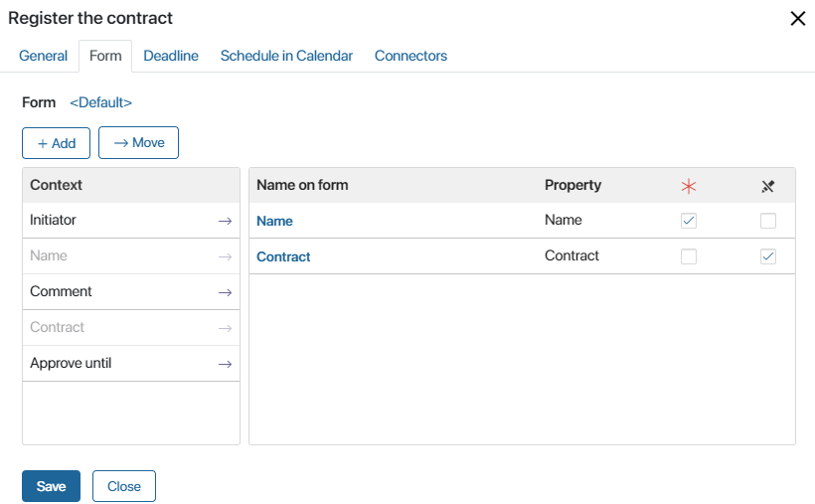815x504 pixels.
Task: Uncheck read-only checkbox for Contract row
Action: (x=768, y=256)
